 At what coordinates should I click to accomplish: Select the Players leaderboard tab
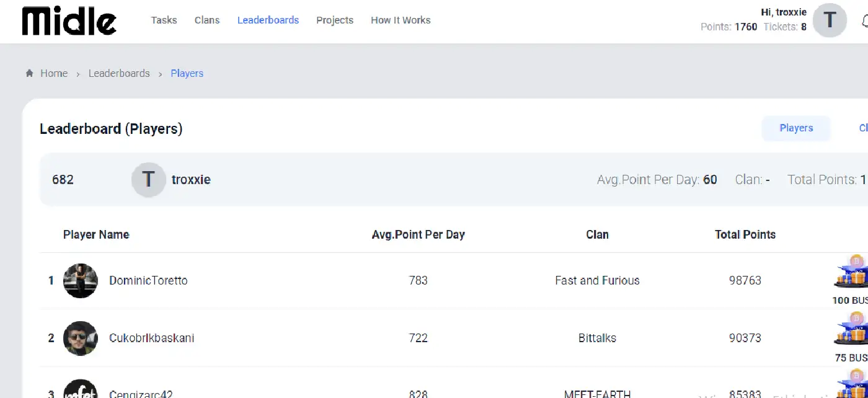pyautogui.click(x=796, y=128)
